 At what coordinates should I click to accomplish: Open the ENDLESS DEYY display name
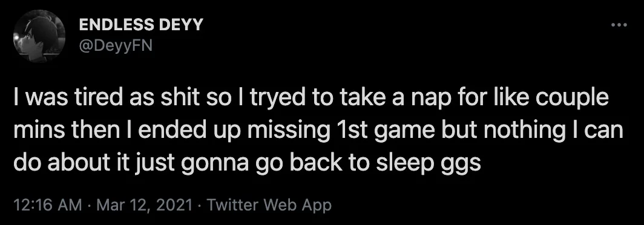point(141,25)
